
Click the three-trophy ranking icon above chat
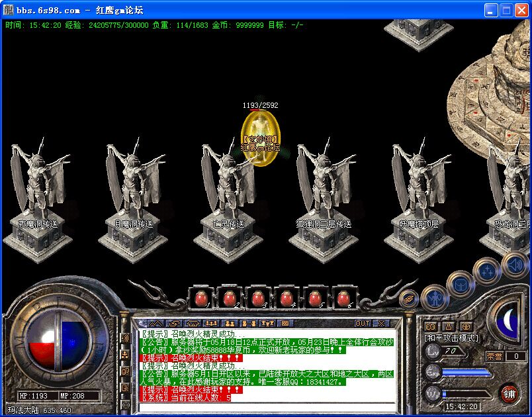tap(267, 324)
